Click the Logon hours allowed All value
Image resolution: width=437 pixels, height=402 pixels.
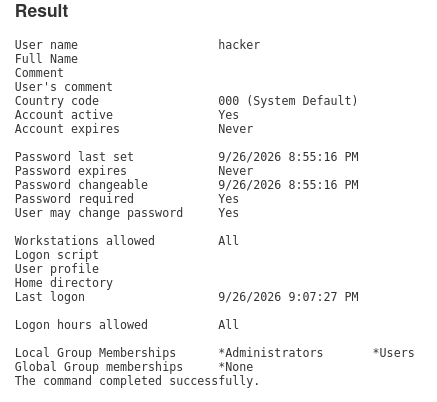pyautogui.click(x=229, y=325)
